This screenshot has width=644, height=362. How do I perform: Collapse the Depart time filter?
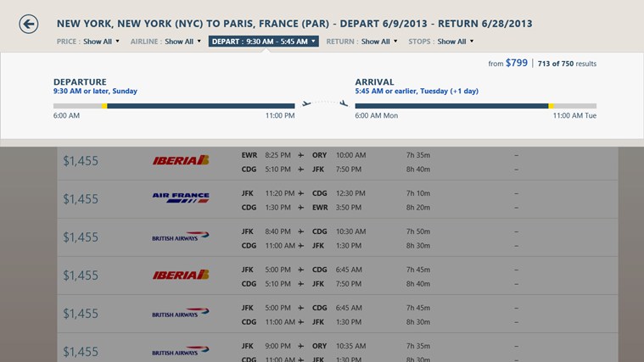click(263, 42)
